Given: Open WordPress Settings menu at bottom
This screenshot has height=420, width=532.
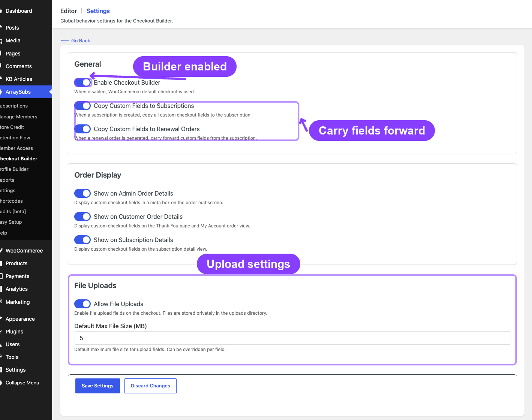Looking at the screenshot, I should tap(26, 370).
